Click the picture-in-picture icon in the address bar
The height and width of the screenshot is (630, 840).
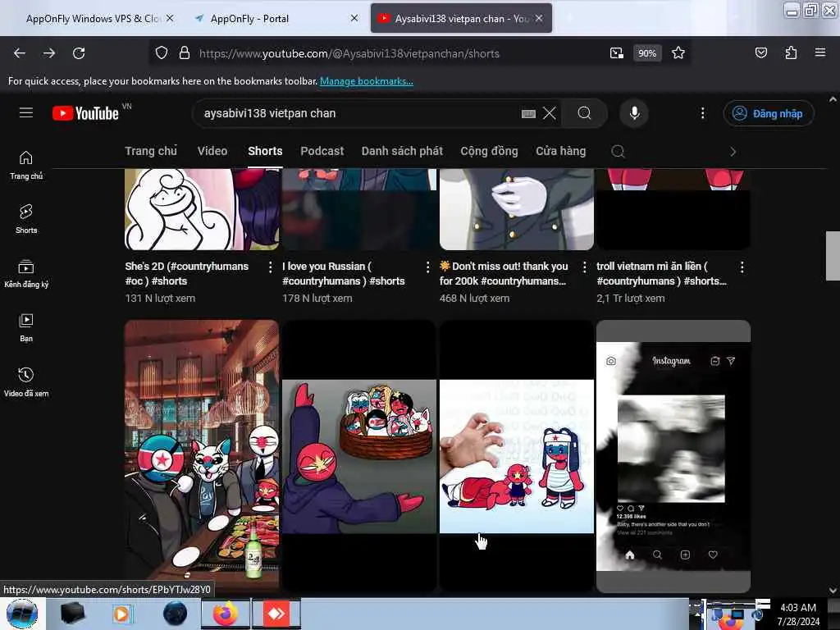pos(617,53)
